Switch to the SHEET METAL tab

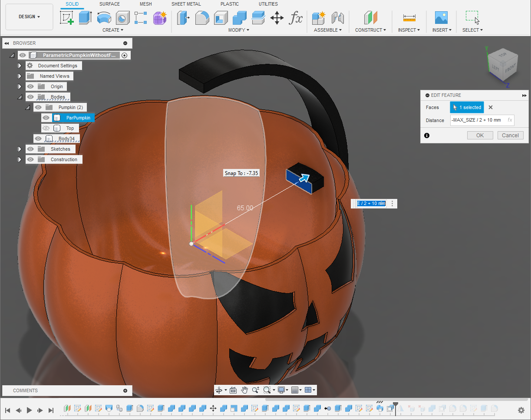tap(186, 4)
